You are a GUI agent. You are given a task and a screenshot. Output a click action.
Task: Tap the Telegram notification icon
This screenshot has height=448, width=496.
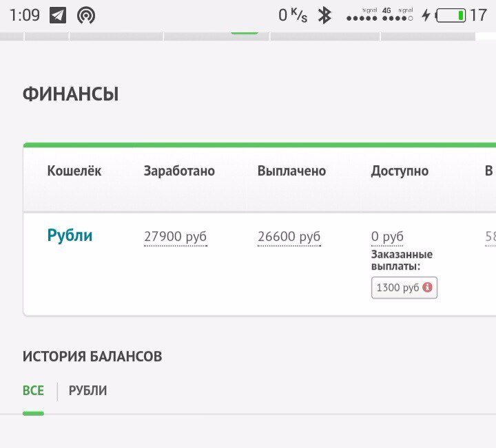59,15
